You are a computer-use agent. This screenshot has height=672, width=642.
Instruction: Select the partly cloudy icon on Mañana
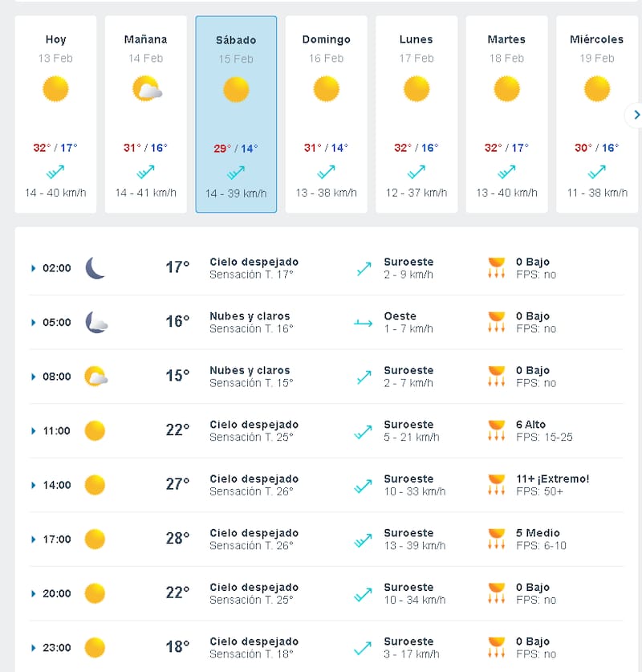(x=145, y=88)
